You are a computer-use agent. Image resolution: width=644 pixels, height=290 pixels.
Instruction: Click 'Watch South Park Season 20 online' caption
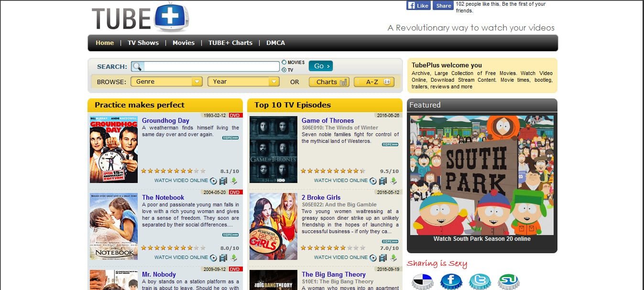pos(482,239)
